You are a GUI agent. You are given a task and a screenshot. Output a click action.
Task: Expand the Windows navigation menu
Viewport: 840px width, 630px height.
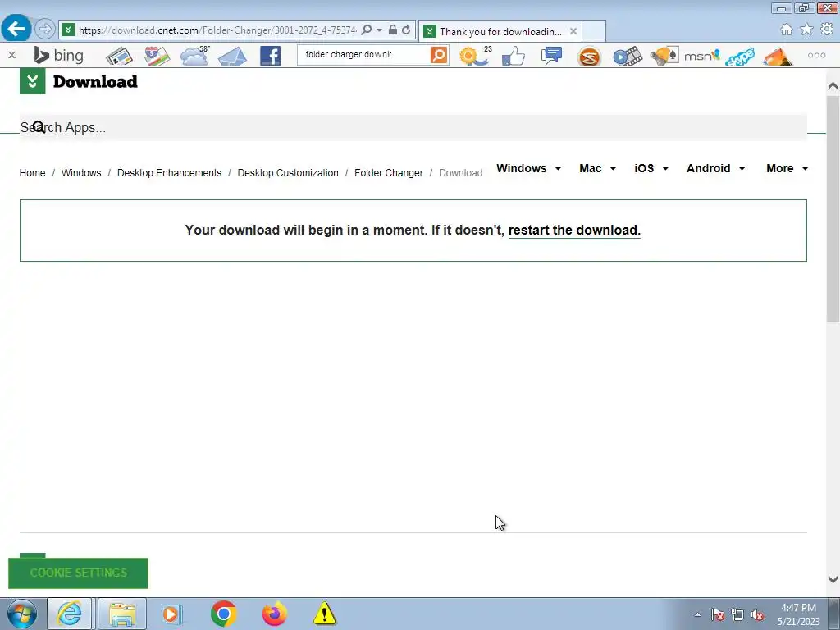pyautogui.click(x=528, y=168)
